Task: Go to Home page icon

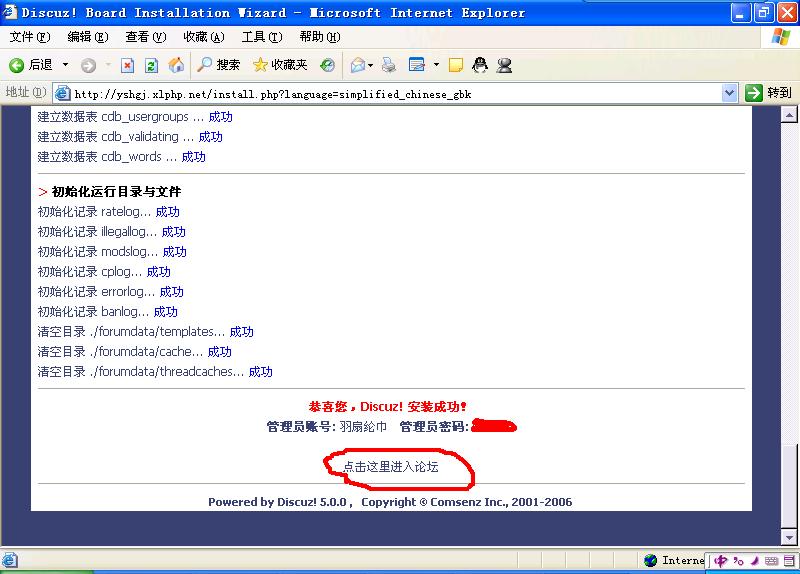Action: tap(176, 65)
